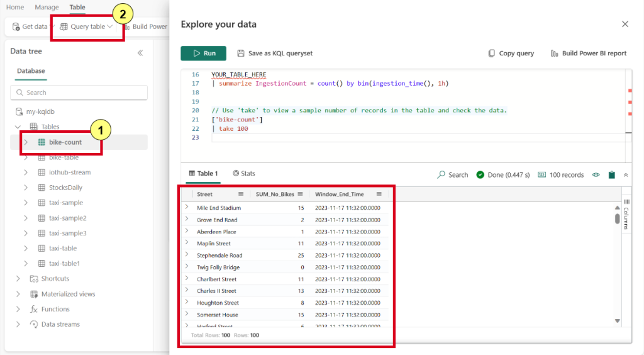
Task: Run the KQL query
Action: (x=203, y=54)
